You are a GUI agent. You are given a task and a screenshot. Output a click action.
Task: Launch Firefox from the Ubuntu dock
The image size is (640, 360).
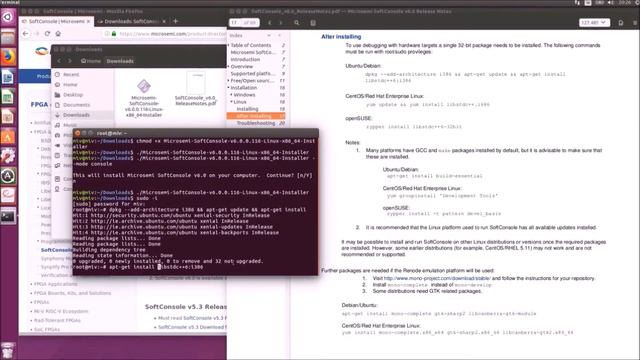coord(8,57)
